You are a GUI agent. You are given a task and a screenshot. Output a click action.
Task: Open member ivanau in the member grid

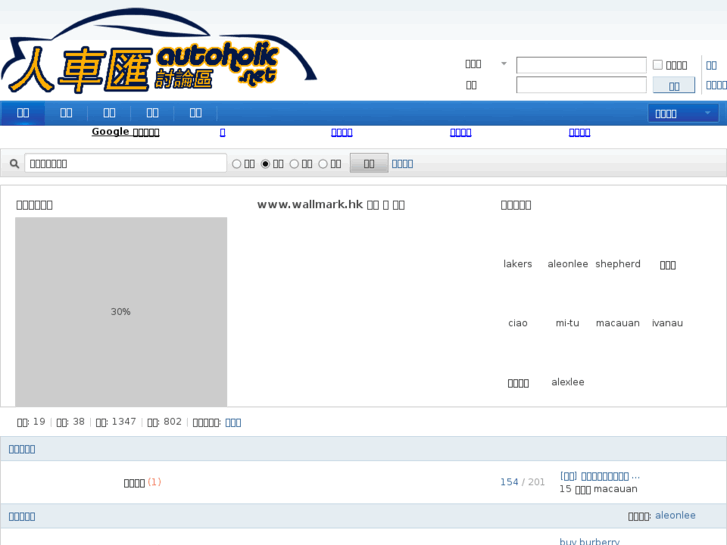pos(667,323)
